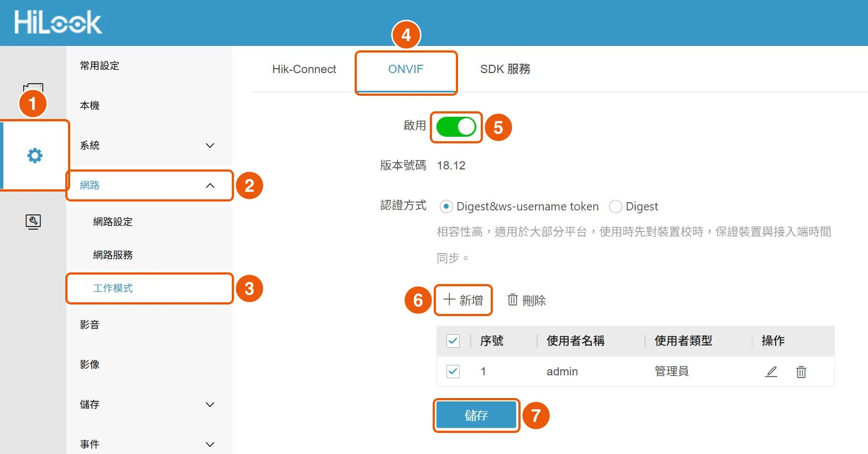
Task: Toggle the ONVIF 啟用 switch
Action: coord(456,127)
